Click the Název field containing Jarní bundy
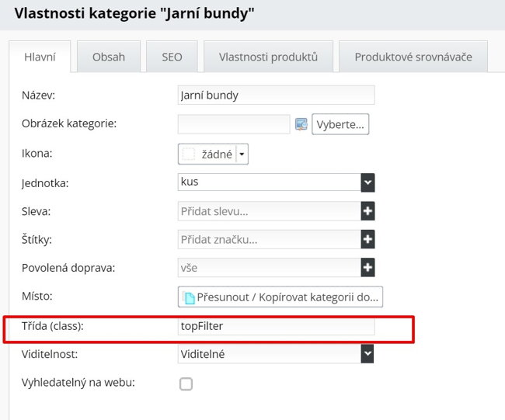Screen dimensions: 505x420 click(x=276, y=95)
